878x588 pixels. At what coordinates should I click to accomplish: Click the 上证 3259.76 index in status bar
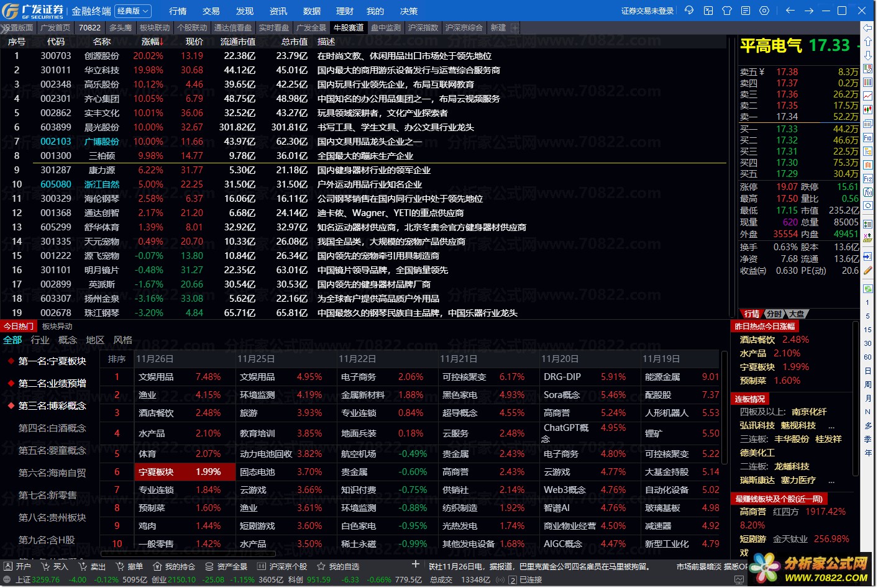pyautogui.click(x=37, y=580)
